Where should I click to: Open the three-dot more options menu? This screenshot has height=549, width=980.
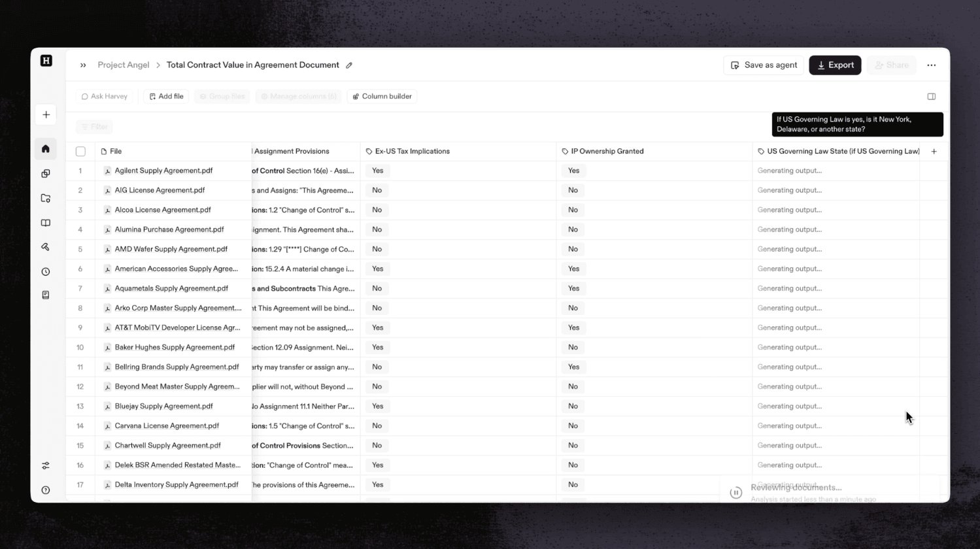pos(932,65)
